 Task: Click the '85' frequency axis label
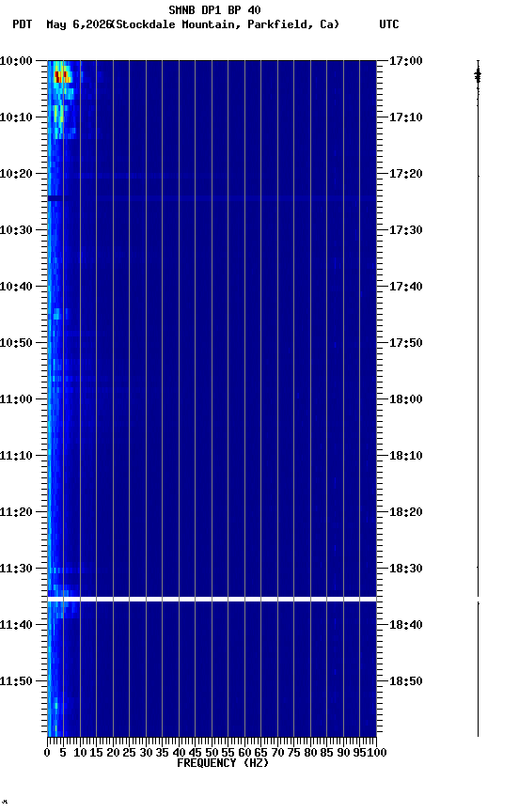(x=327, y=754)
